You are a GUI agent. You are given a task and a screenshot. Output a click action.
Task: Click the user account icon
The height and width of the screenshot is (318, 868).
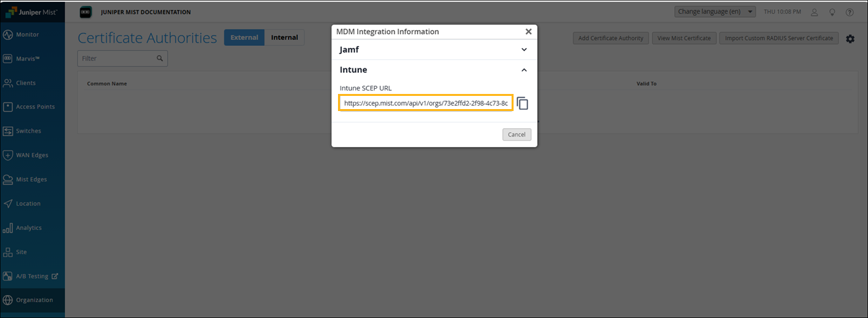click(814, 12)
